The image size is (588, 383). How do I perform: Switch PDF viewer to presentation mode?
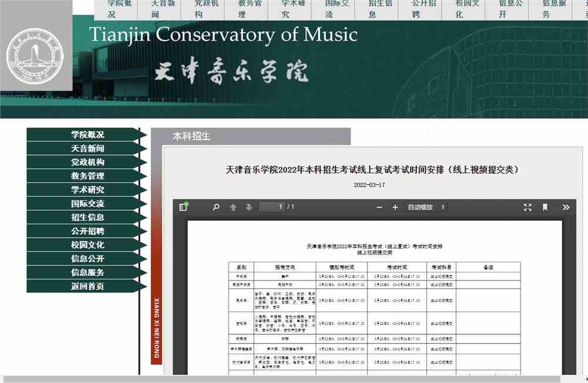tap(527, 207)
